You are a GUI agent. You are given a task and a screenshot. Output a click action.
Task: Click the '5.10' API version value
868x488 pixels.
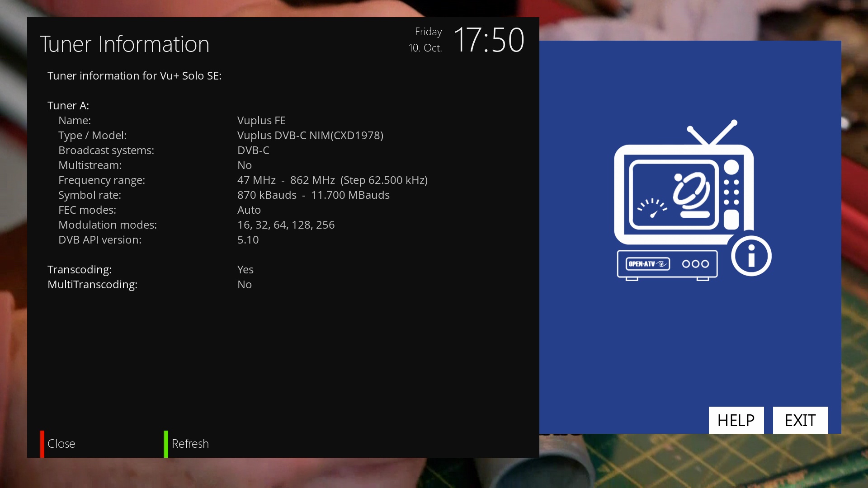pos(248,240)
